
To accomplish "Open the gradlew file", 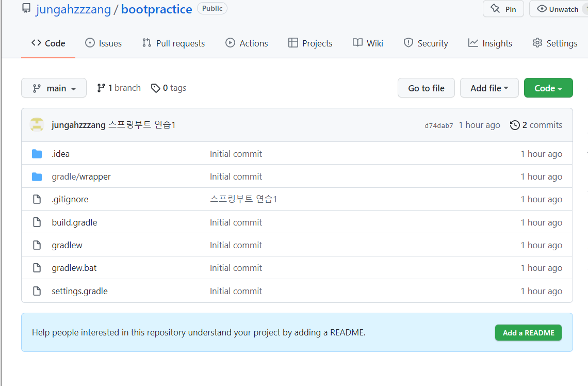I will [67, 245].
